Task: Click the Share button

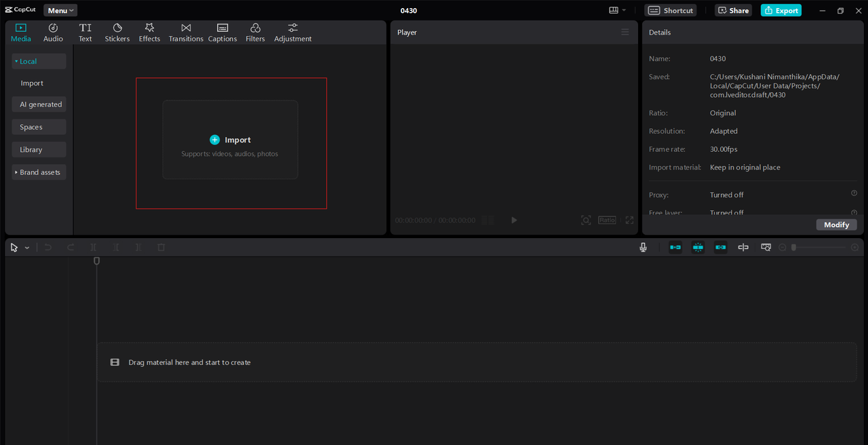Action: (733, 10)
